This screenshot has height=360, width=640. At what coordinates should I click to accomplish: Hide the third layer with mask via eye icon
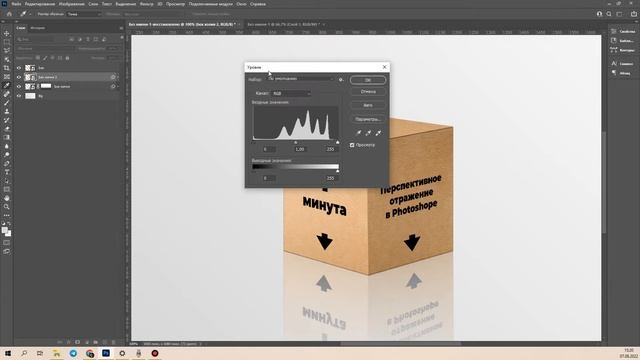pyautogui.click(x=19, y=87)
